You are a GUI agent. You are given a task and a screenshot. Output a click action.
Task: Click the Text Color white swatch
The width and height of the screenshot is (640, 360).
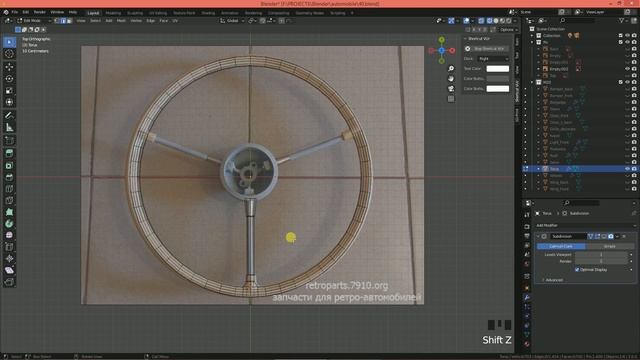point(498,69)
